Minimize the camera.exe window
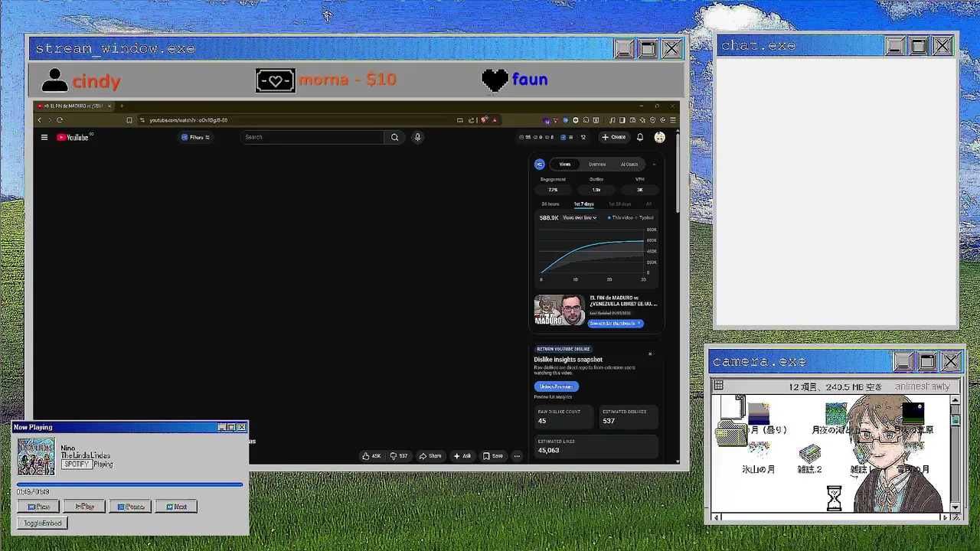980x551 pixels. pyautogui.click(x=903, y=361)
